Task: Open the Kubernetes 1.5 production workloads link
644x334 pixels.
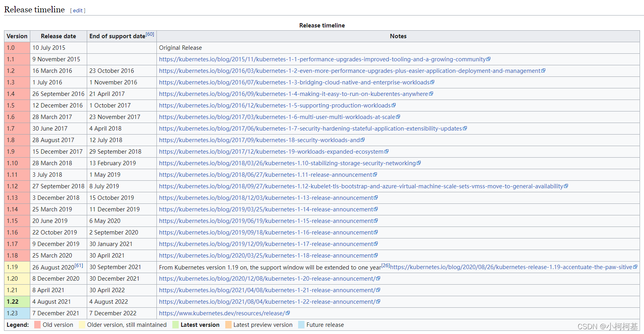Action: point(275,105)
